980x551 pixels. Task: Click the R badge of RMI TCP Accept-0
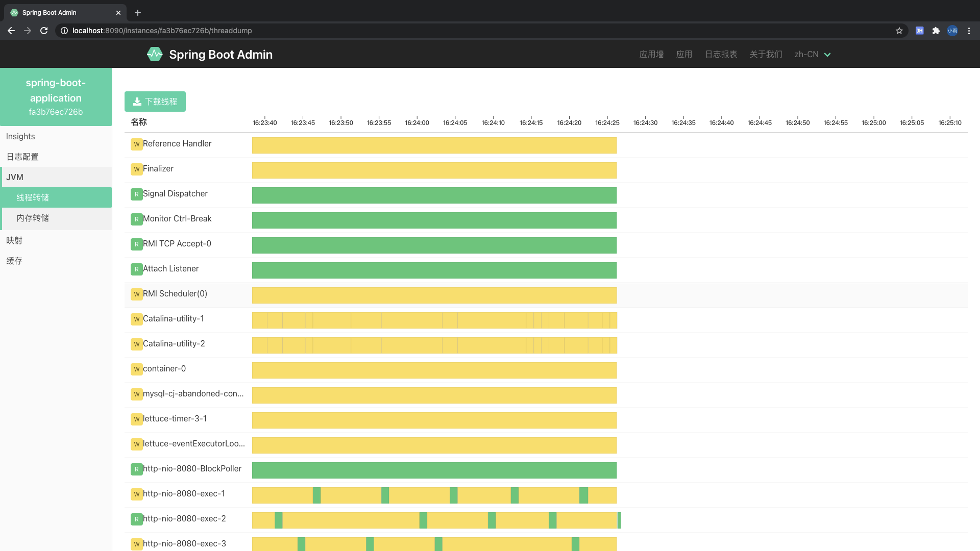coord(136,244)
